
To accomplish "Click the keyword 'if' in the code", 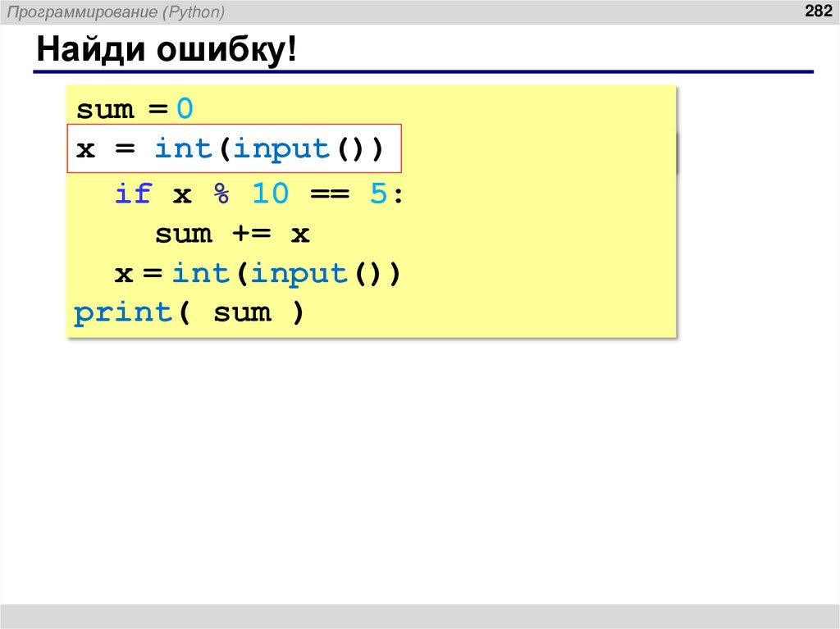I will pyautogui.click(x=134, y=194).
